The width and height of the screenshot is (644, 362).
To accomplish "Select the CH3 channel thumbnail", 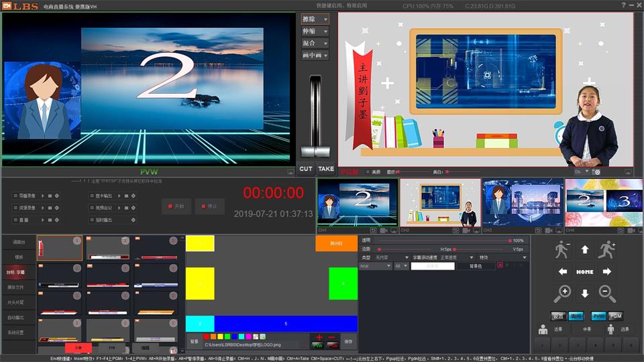I will tap(523, 202).
